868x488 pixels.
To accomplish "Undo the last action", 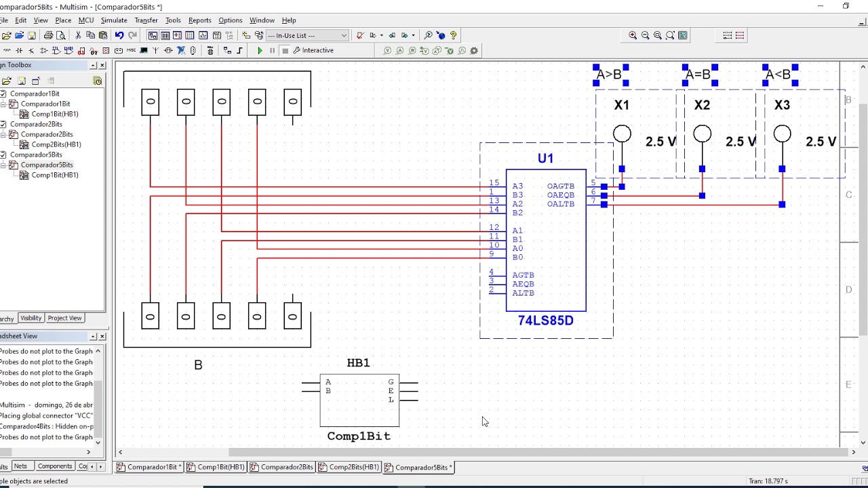I will [x=119, y=35].
